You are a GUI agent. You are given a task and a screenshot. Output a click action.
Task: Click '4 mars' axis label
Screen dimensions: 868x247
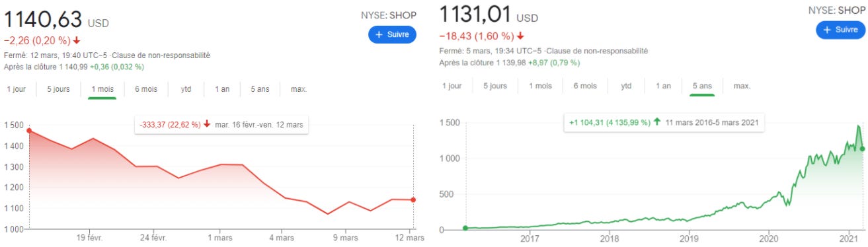[282, 238]
